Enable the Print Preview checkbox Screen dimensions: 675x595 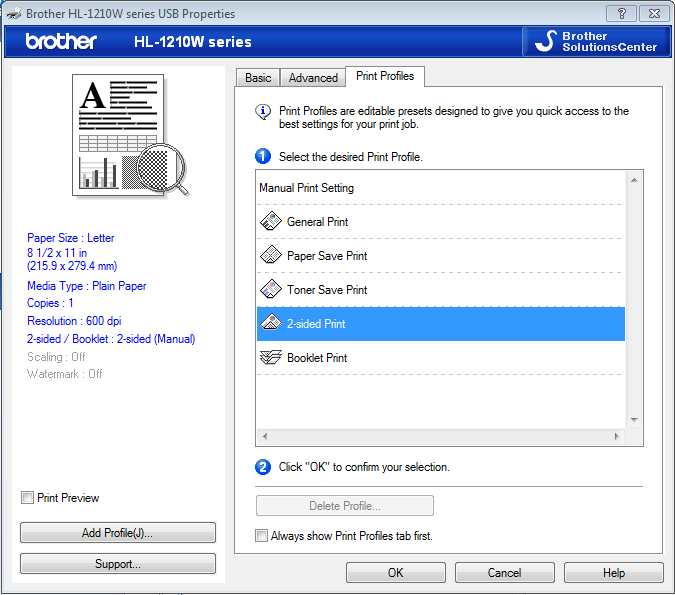point(28,498)
